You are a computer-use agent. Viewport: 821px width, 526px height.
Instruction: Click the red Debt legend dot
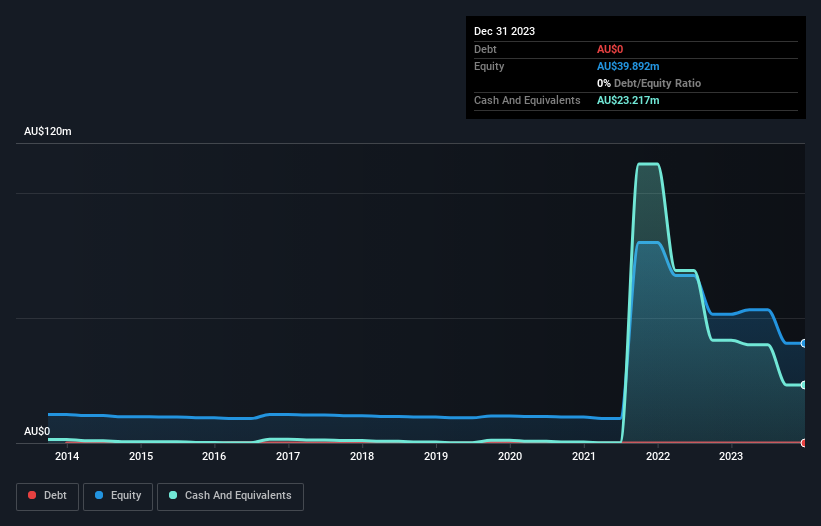(x=32, y=495)
